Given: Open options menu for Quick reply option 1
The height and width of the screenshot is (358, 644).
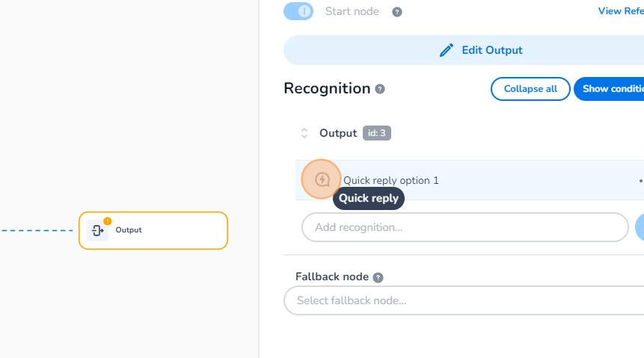Looking at the screenshot, I should tap(640, 180).
